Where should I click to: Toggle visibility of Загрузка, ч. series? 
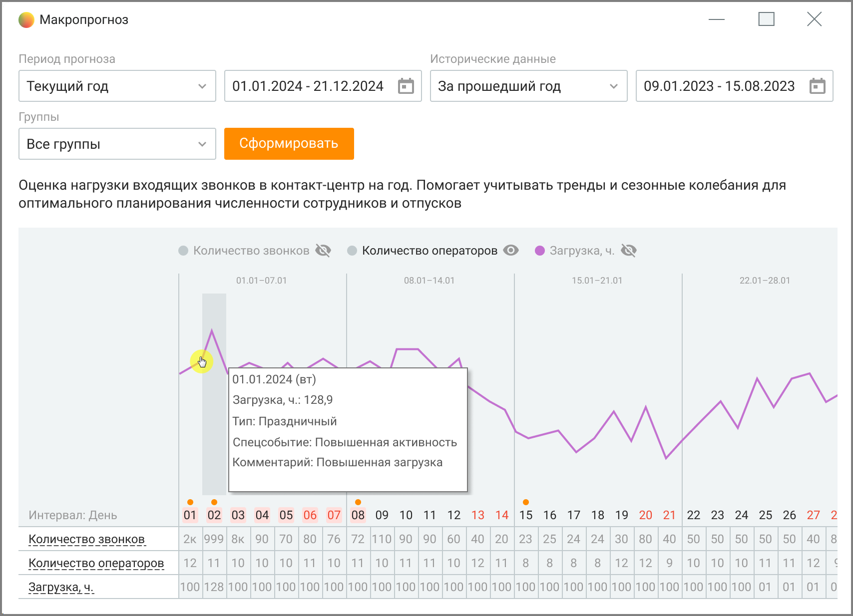coord(629,251)
